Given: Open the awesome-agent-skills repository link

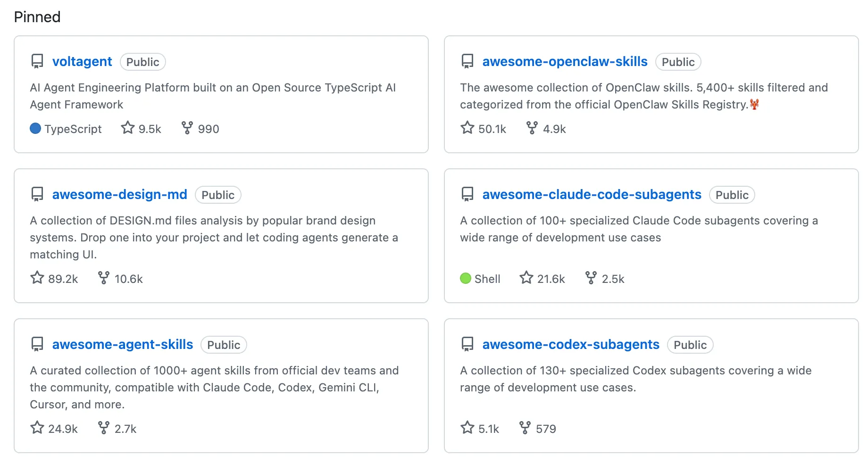Looking at the screenshot, I should pyautogui.click(x=123, y=345).
